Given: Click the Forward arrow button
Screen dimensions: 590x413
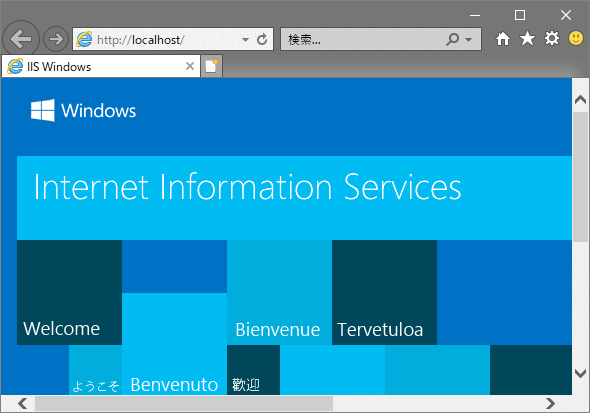Looking at the screenshot, I should (x=56, y=39).
